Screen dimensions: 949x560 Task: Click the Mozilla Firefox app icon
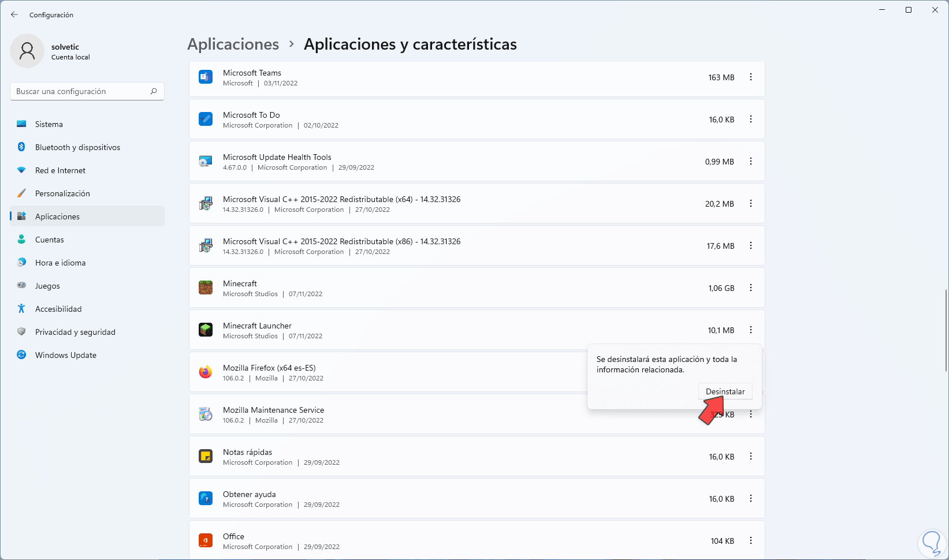click(x=206, y=372)
